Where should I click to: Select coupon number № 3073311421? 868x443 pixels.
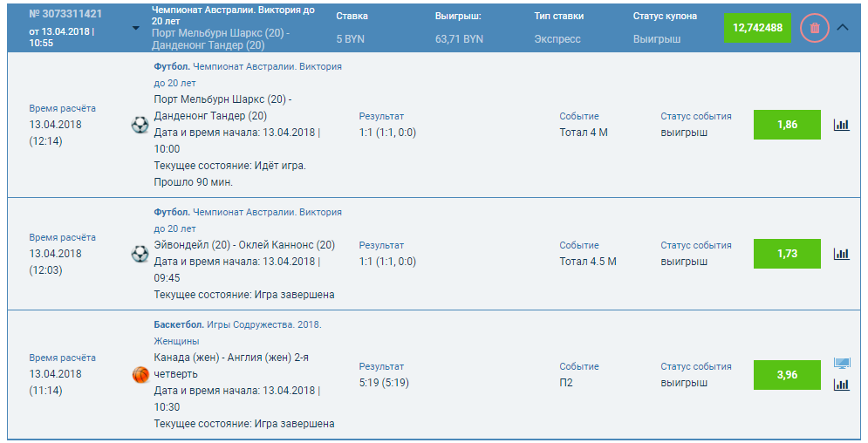(65, 14)
